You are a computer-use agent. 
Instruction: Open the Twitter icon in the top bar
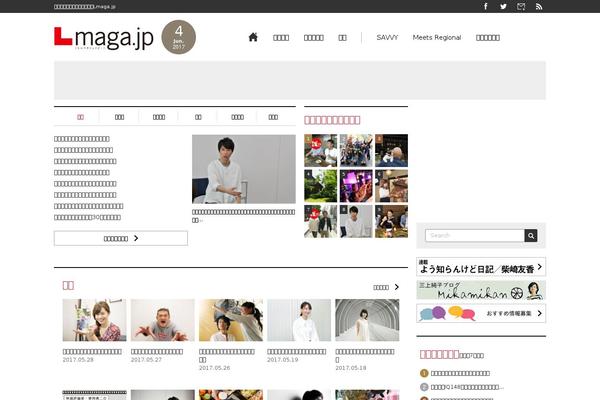[x=503, y=6]
